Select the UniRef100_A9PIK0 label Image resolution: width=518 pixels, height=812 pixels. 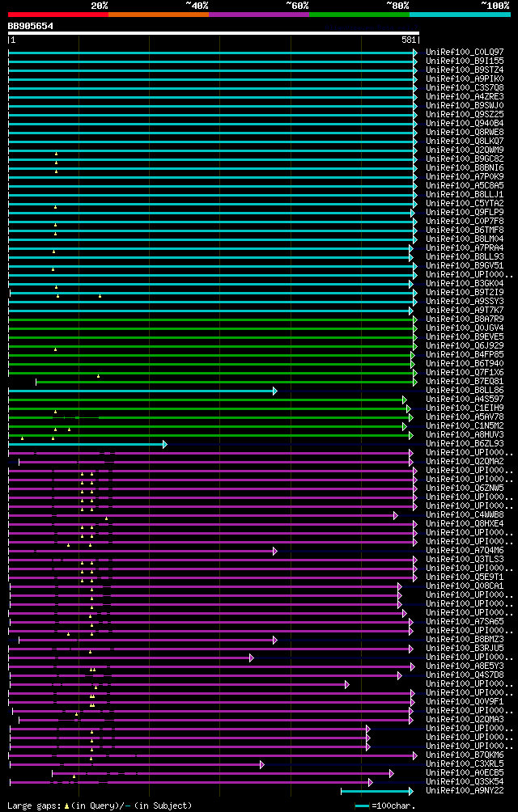tap(465, 78)
